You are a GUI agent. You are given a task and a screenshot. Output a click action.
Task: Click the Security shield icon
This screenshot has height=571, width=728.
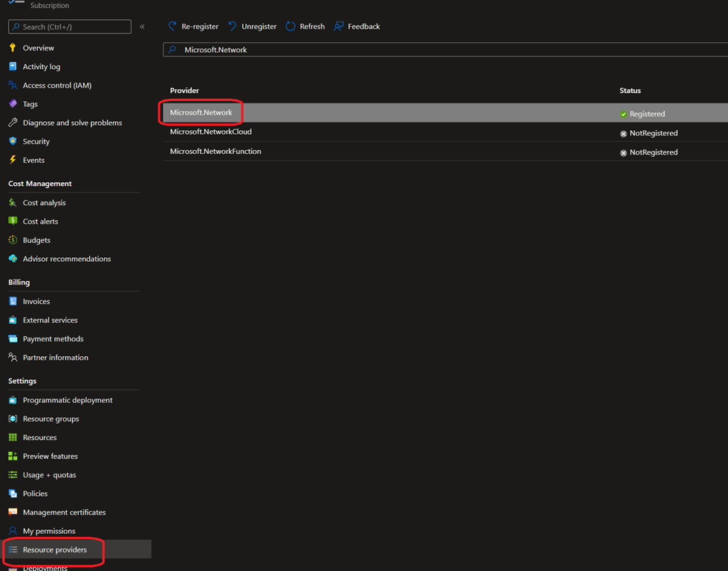point(13,141)
